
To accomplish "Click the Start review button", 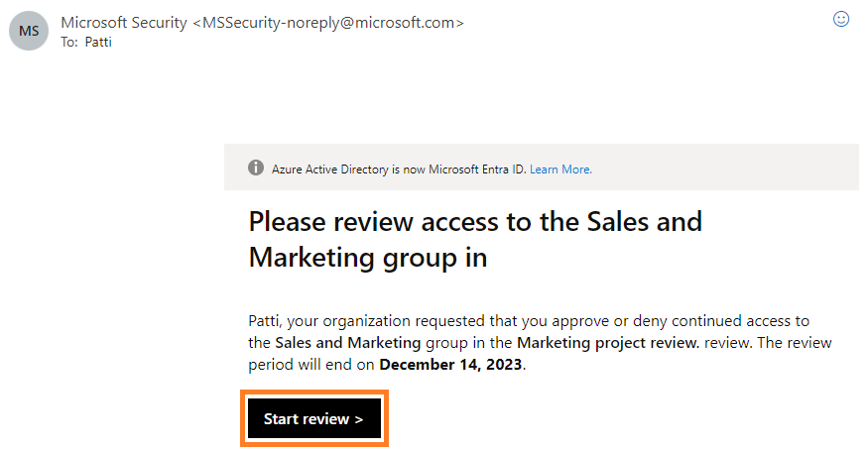I will pyautogui.click(x=314, y=418).
